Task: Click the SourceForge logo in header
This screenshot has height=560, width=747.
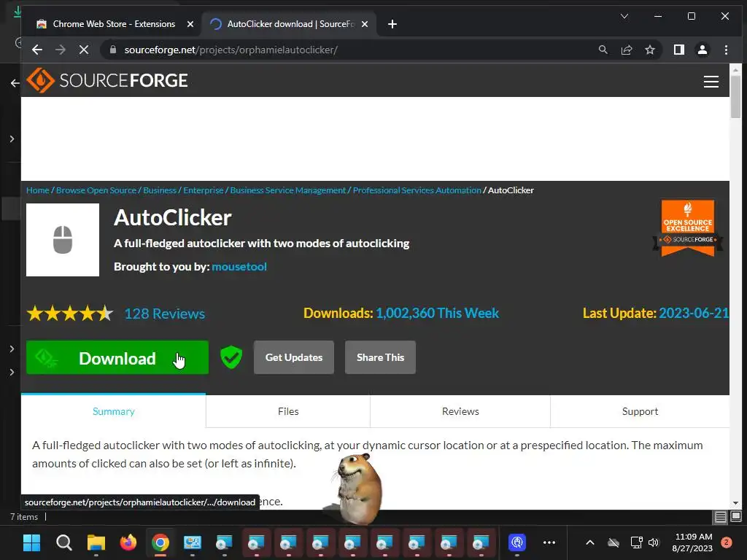Action: (107, 80)
